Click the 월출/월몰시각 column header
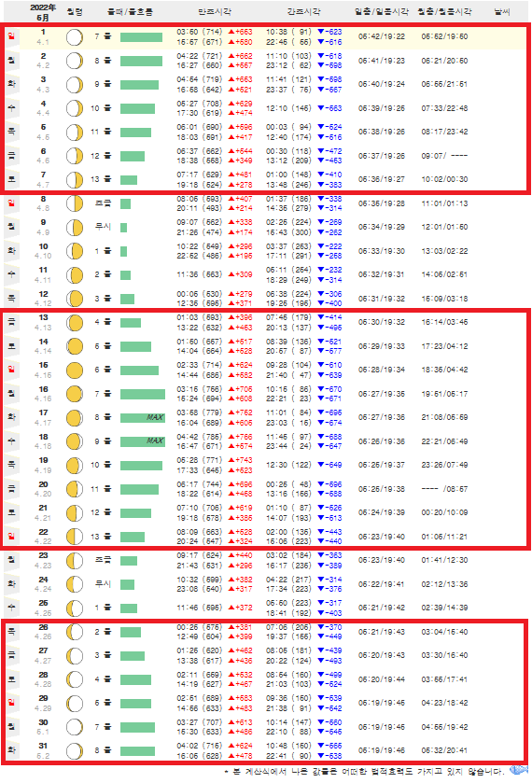532x783 pixels. 444,11
